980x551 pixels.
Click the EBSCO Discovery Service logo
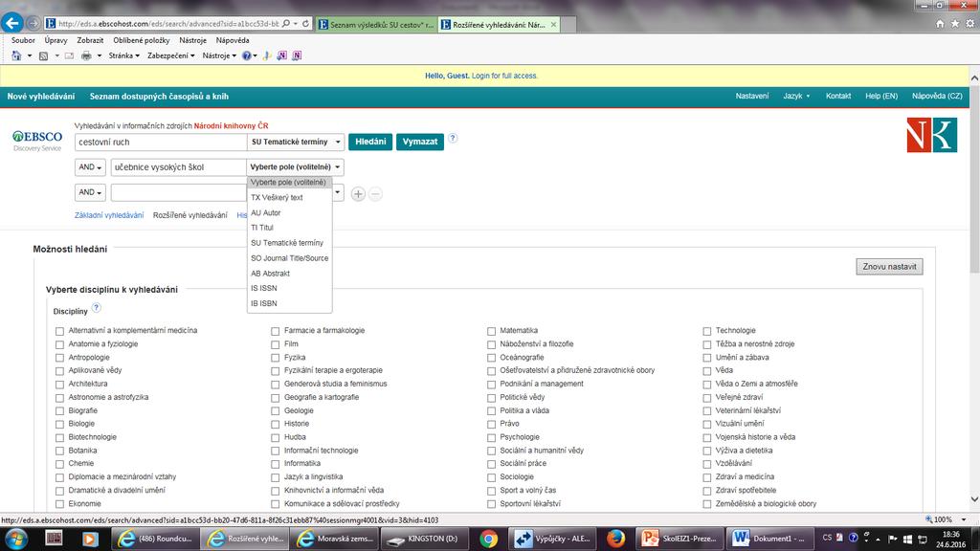(x=37, y=141)
